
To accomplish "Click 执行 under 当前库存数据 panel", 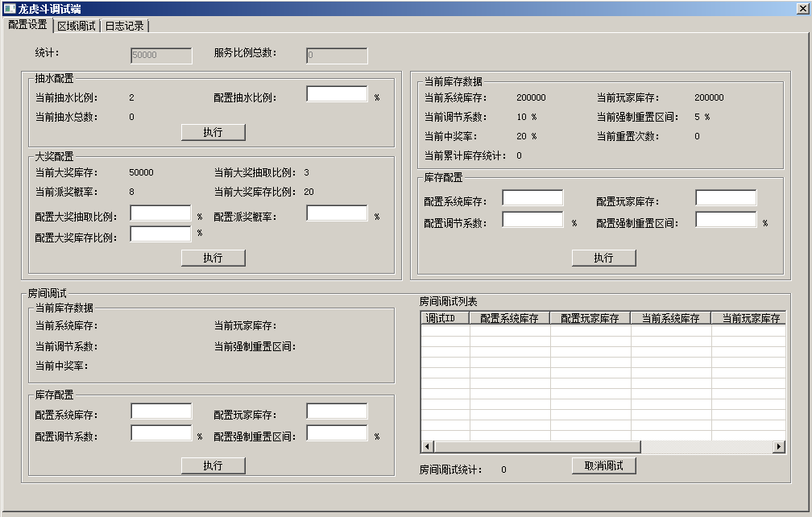I will point(603,258).
